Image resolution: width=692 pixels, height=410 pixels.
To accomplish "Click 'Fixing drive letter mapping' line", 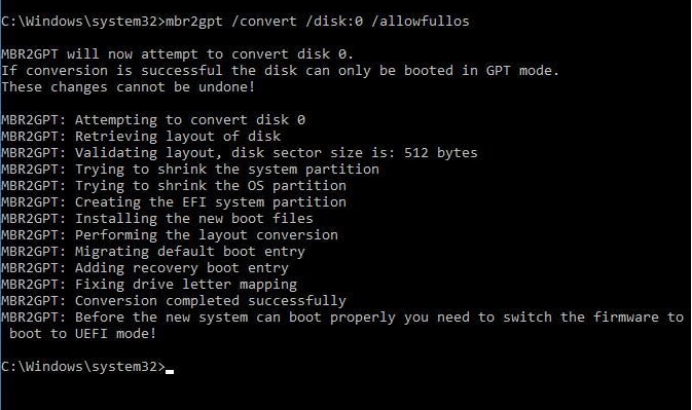I will pos(186,285).
